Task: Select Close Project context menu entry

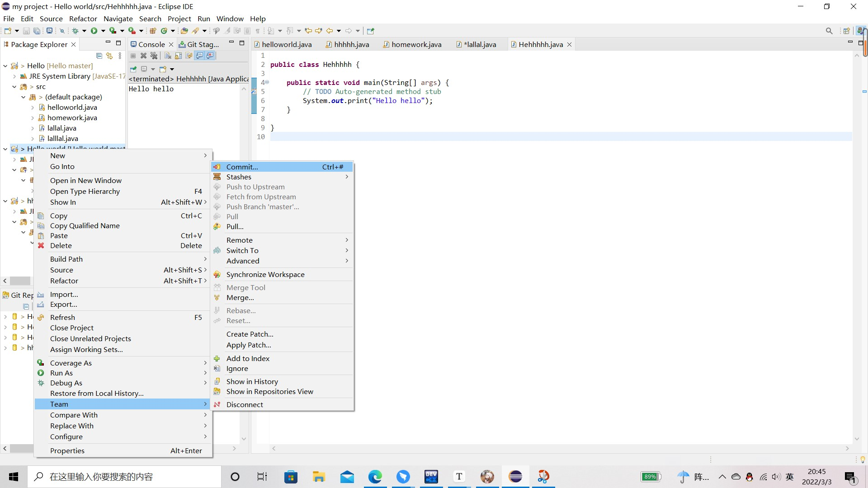Action: click(x=123, y=328)
